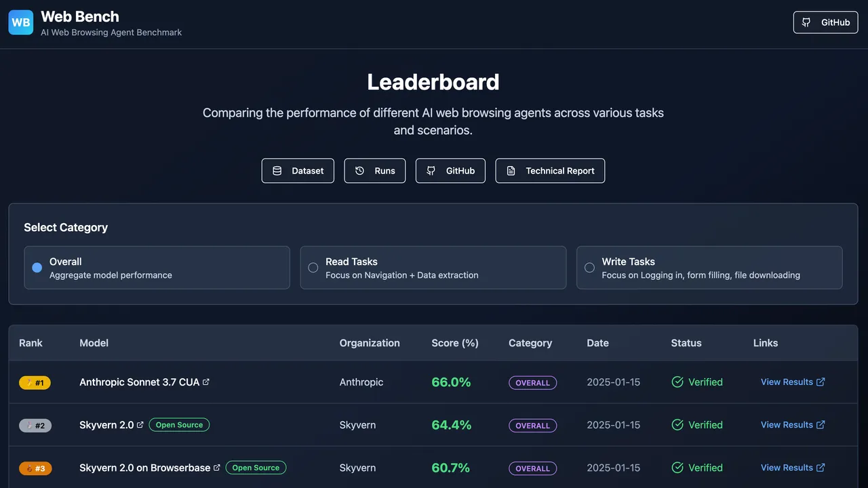Click the Category column header
Viewport: 868px width, 488px height.
530,343
